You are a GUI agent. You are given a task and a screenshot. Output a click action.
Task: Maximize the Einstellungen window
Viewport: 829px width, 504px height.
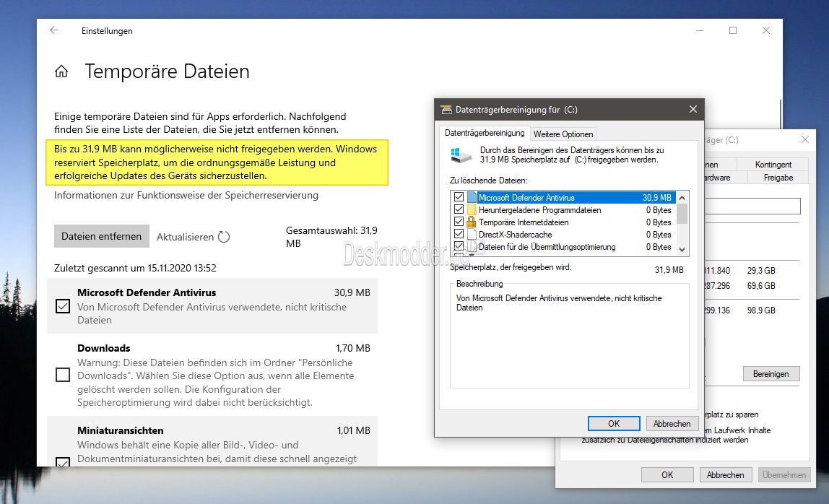733,30
